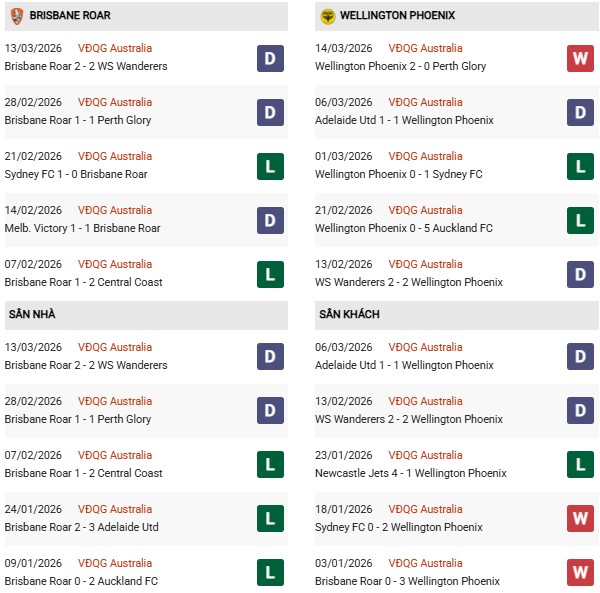Click the L badge for Brisbane Roar 0-2 Auckland FC

(270, 573)
